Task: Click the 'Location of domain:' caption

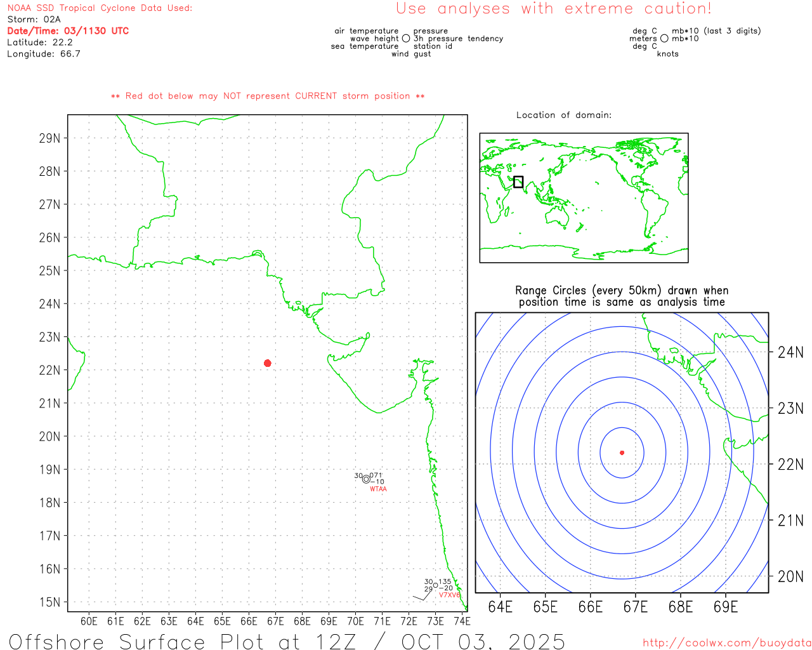Action: pos(564,116)
